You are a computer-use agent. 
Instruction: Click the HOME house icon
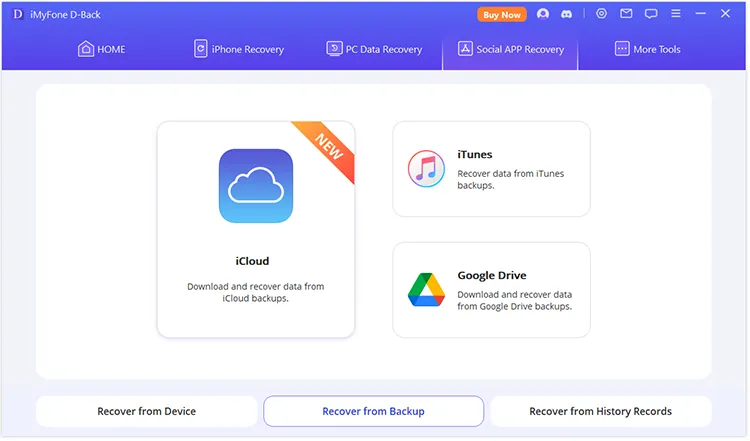86,49
